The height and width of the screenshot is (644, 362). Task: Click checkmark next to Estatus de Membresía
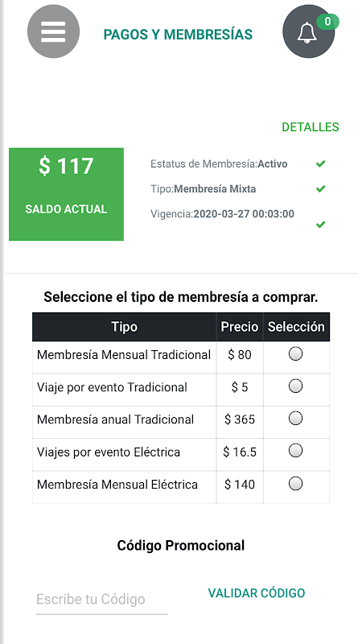coord(320,164)
